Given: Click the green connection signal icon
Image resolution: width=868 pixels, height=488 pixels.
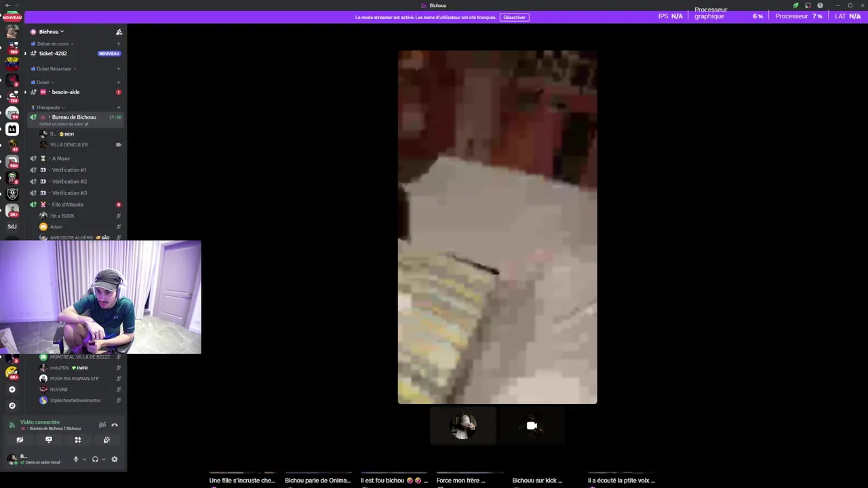Looking at the screenshot, I should (x=12, y=425).
